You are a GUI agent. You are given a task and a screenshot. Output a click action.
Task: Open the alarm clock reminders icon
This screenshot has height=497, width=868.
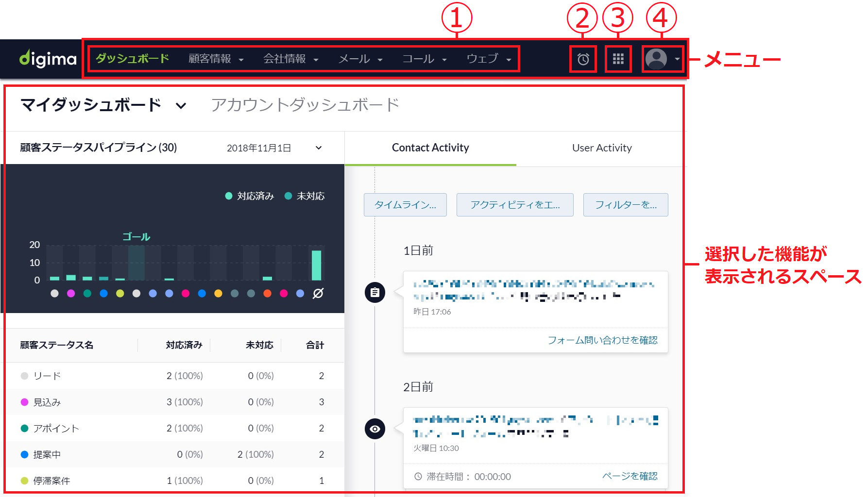pos(582,59)
